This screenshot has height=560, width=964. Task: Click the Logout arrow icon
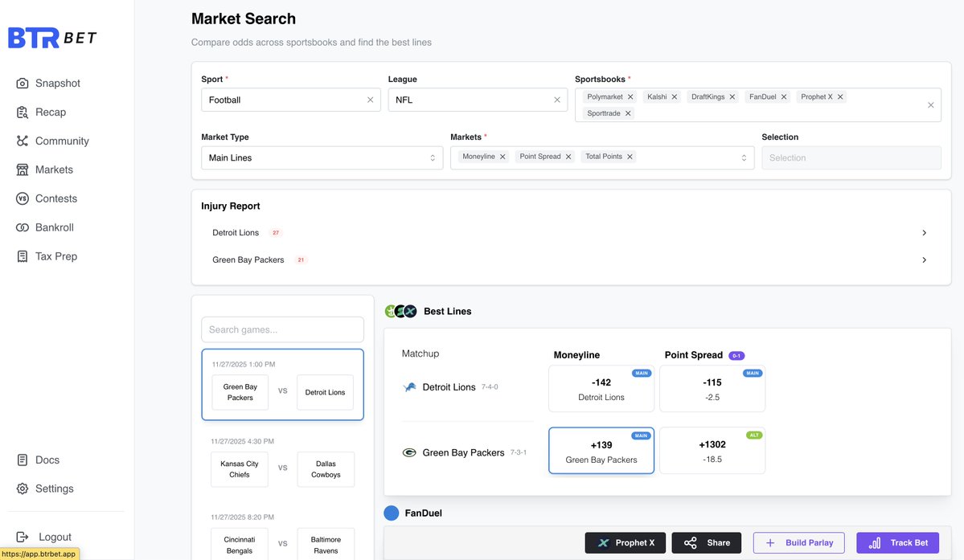23,537
